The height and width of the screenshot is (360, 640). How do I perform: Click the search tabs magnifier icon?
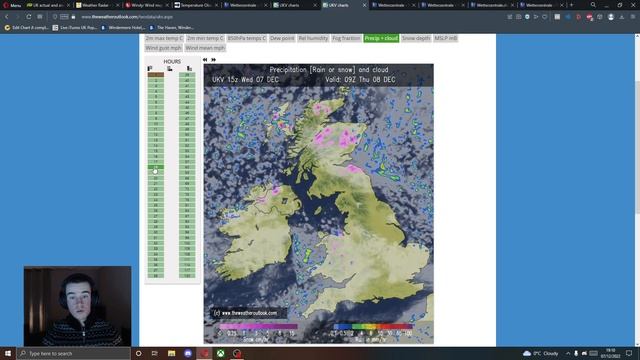click(593, 5)
